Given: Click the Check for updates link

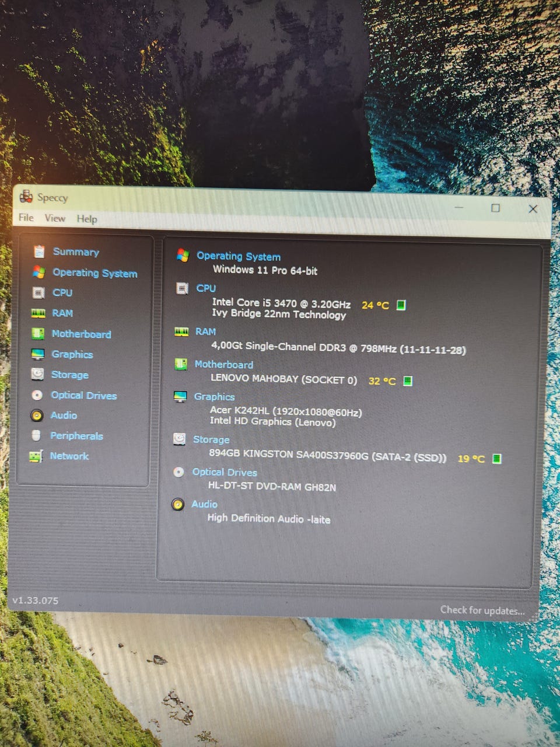Looking at the screenshot, I should [x=482, y=610].
